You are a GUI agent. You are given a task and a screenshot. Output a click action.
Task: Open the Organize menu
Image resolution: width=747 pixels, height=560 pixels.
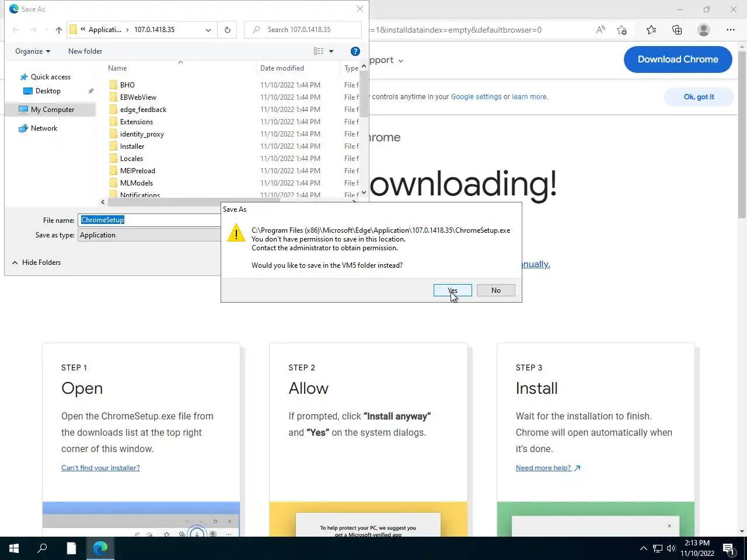(33, 51)
